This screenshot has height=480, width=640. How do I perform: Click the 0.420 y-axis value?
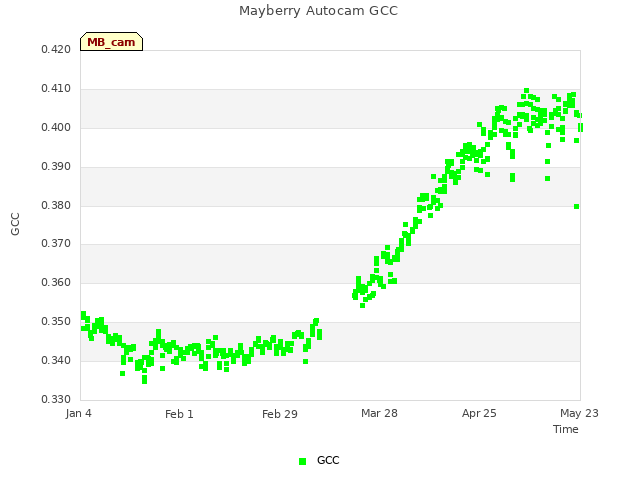(x=56, y=50)
